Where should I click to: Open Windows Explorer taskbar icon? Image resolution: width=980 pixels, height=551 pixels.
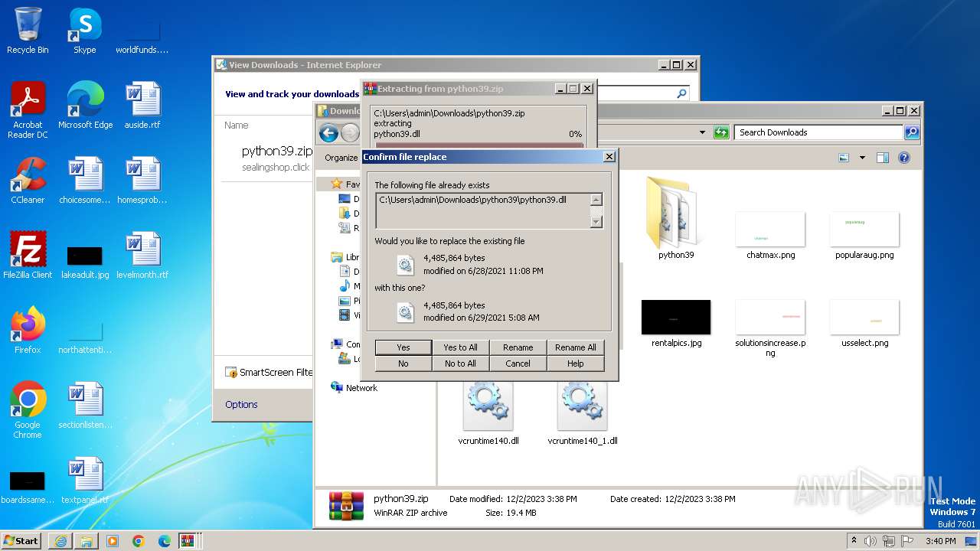[x=87, y=541]
